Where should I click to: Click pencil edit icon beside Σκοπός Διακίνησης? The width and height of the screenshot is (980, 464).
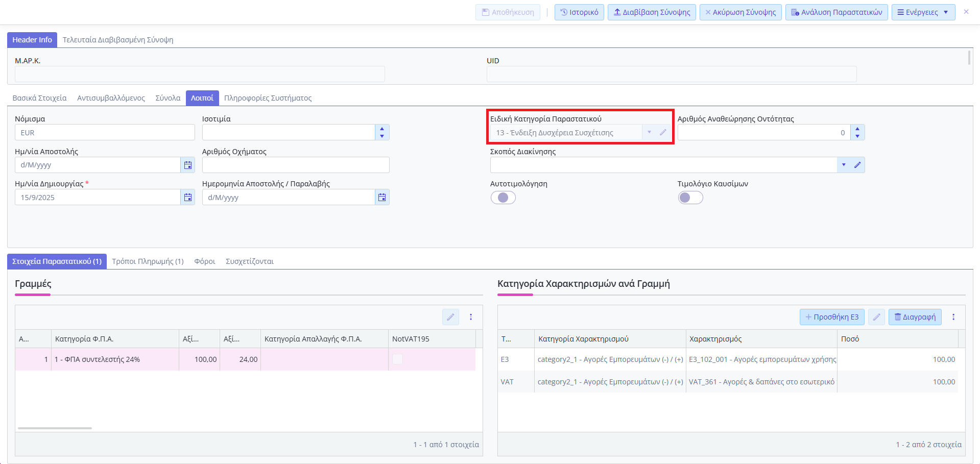coord(857,165)
